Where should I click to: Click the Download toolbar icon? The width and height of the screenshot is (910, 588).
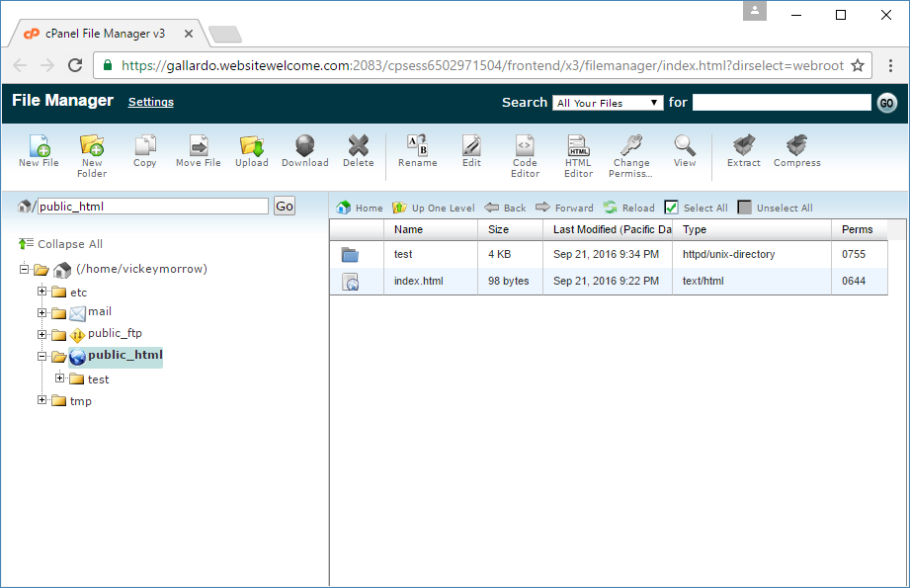(x=304, y=145)
